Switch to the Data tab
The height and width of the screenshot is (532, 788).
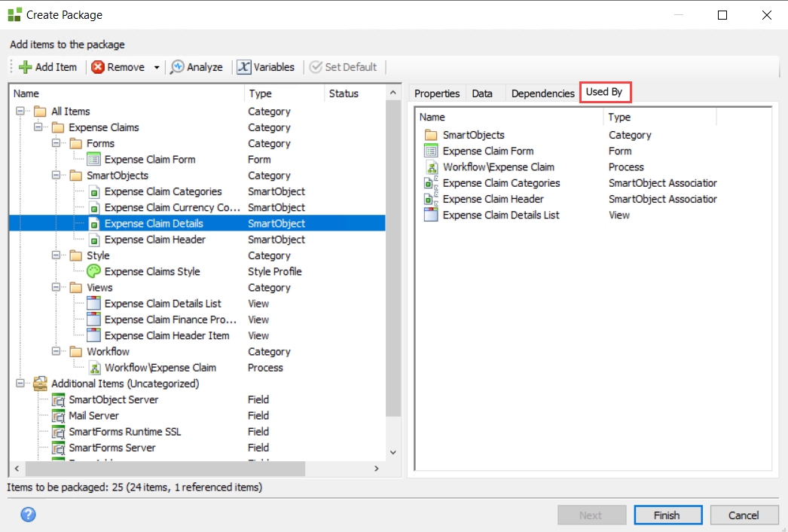coord(482,93)
